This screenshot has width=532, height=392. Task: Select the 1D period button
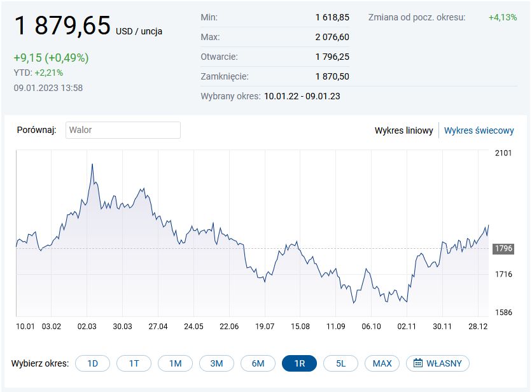[92, 363]
